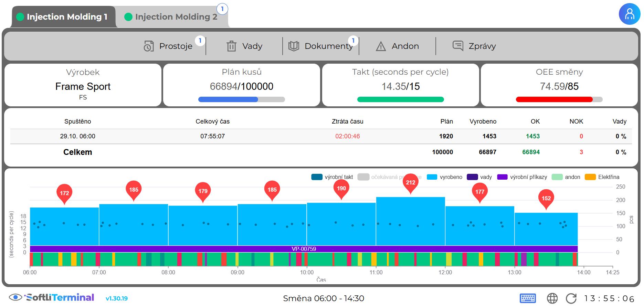Open the on-screen keyboard icon

point(527,298)
